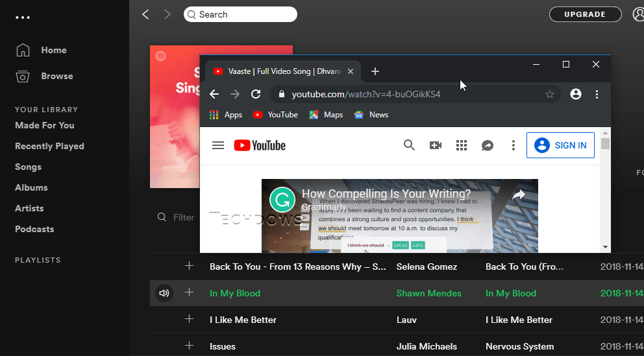644x356 pixels.
Task: Open artist Selena Gomez
Action: pos(427,267)
